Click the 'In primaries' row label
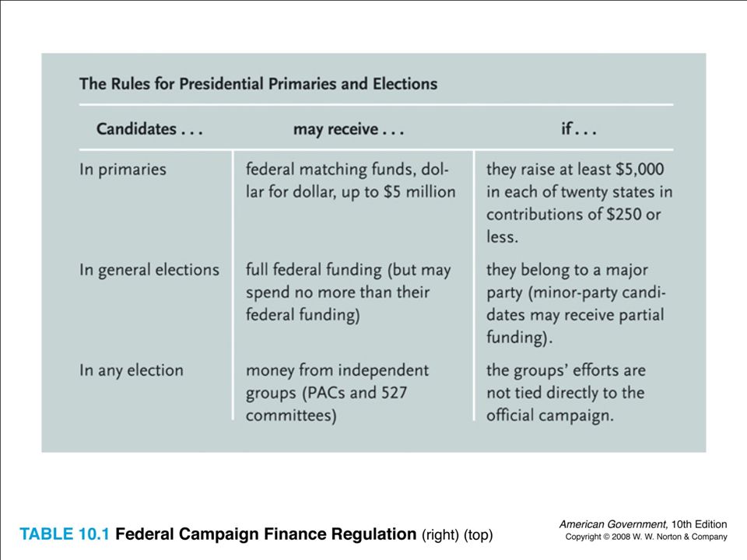Viewport: 747px width, 560px height. 123,170
